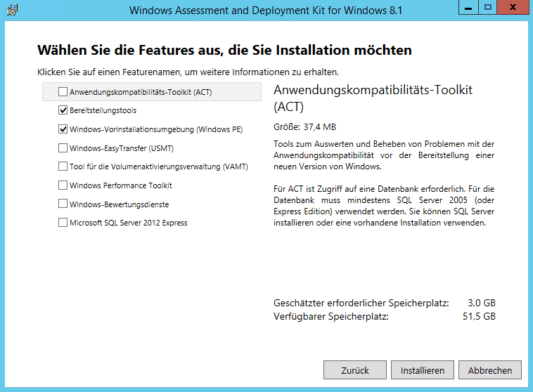Screen dimensions: 533x392
Task: Check the Anwendungskompatibilitäts-Toolkit (ACT) checkbox
Action: [x=63, y=92]
